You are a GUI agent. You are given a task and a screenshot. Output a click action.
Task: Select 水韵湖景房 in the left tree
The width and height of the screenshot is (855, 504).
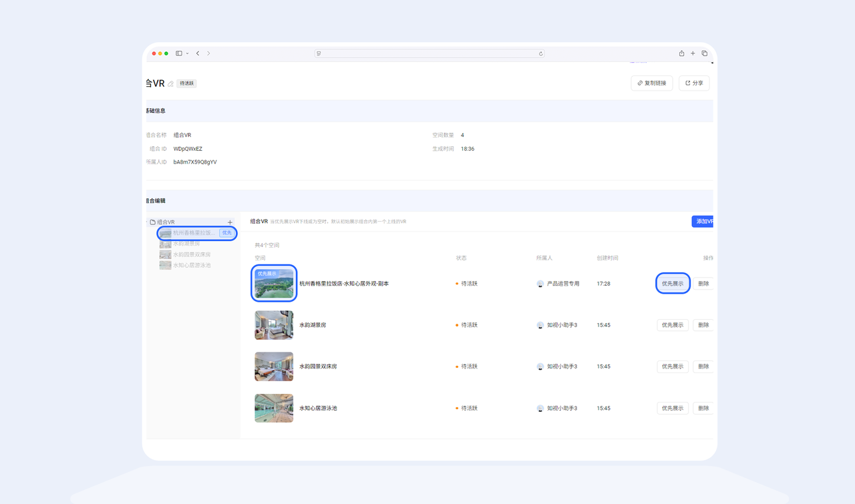tap(186, 244)
